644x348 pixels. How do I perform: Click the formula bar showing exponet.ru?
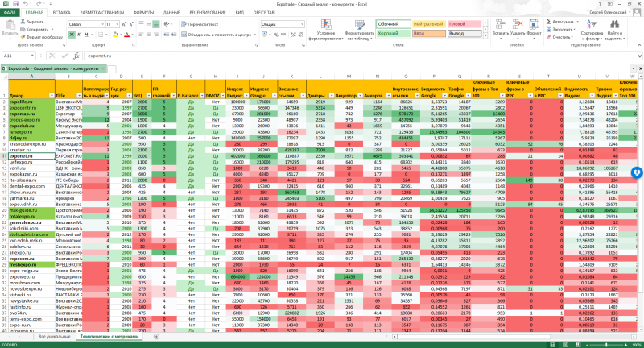(361, 56)
